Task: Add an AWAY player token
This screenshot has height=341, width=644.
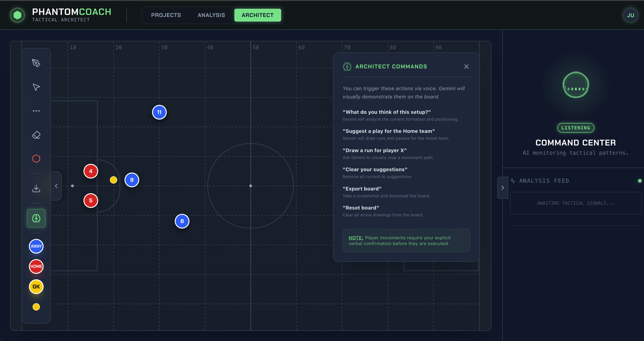Action: [36, 246]
